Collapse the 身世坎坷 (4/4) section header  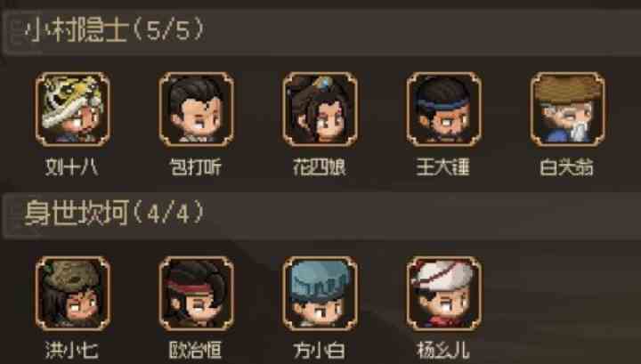click(x=321, y=215)
